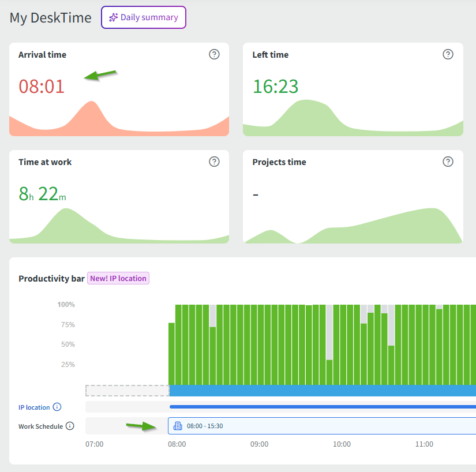Click the Left time question mark icon
This screenshot has width=476, height=472.
(x=448, y=54)
